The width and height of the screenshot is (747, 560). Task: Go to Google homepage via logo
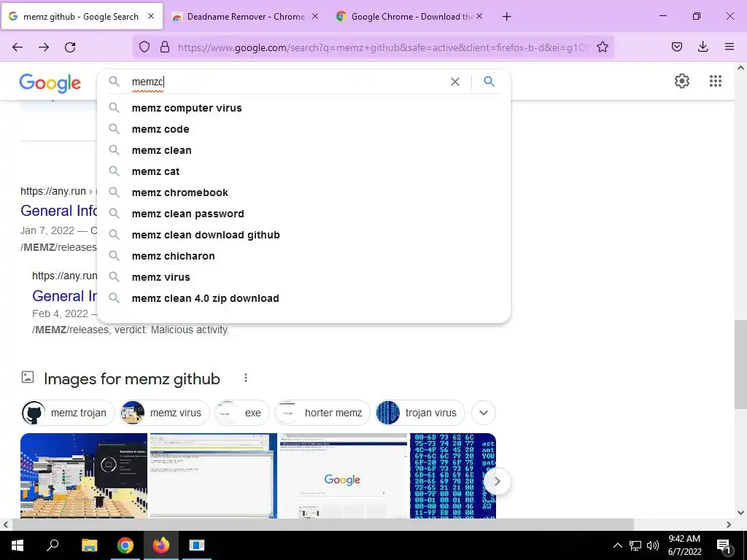[x=50, y=83]
